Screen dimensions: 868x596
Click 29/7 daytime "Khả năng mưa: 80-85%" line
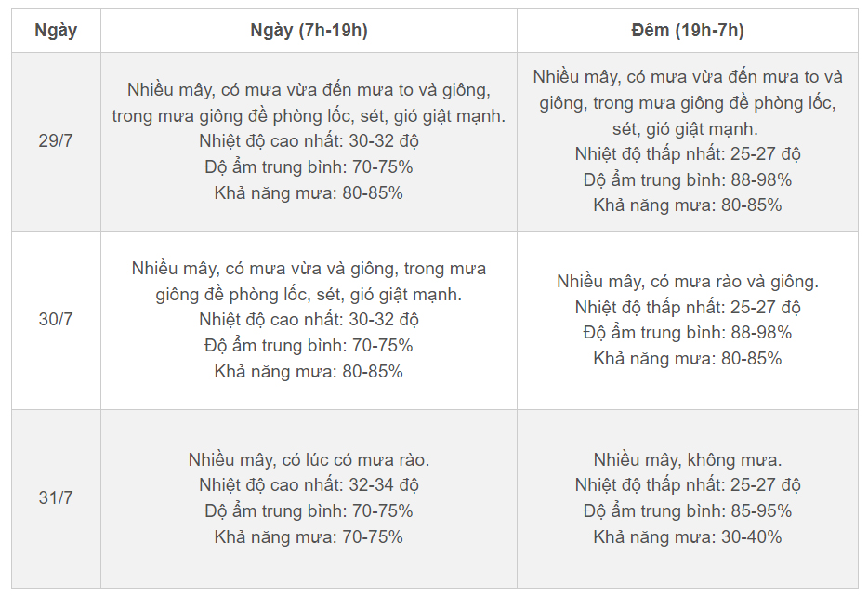[x=309, y=193]
